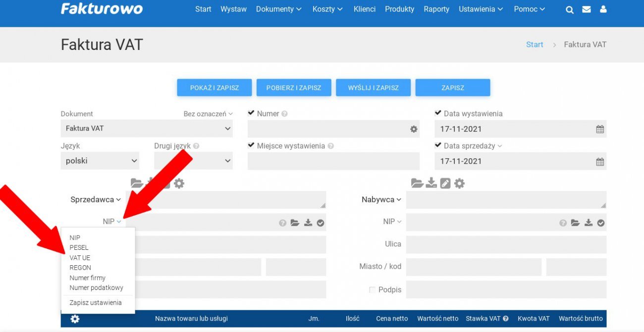The image size is (644, 332).
Task: Click the gear icon above Nabywca
Action: pyautogui.click(x=460, y=184)
